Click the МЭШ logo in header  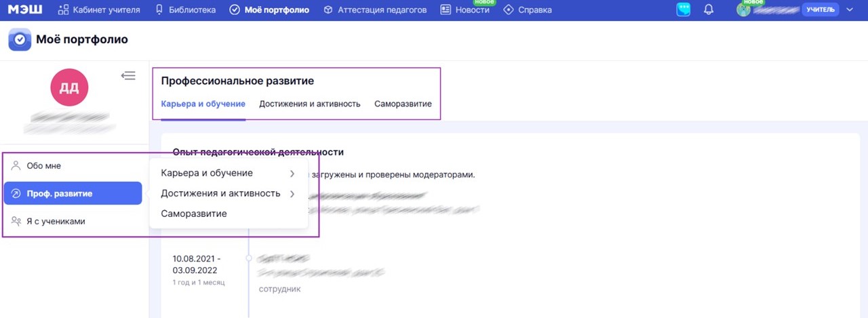point(24,9)
